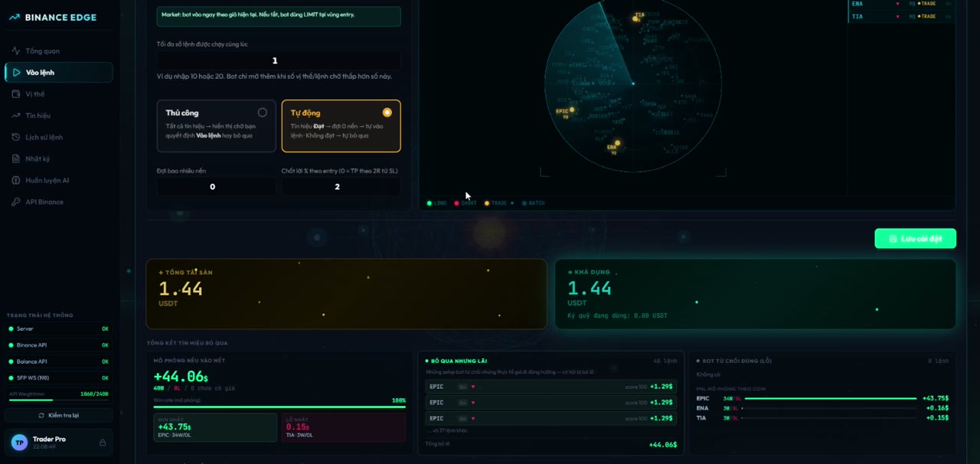
Task: Open the Tổng quan overview page
Action: (x=58, y=51)
